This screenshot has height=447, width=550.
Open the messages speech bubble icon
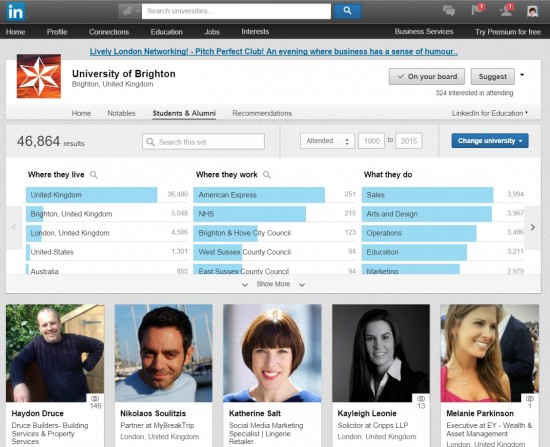(449, 11)
